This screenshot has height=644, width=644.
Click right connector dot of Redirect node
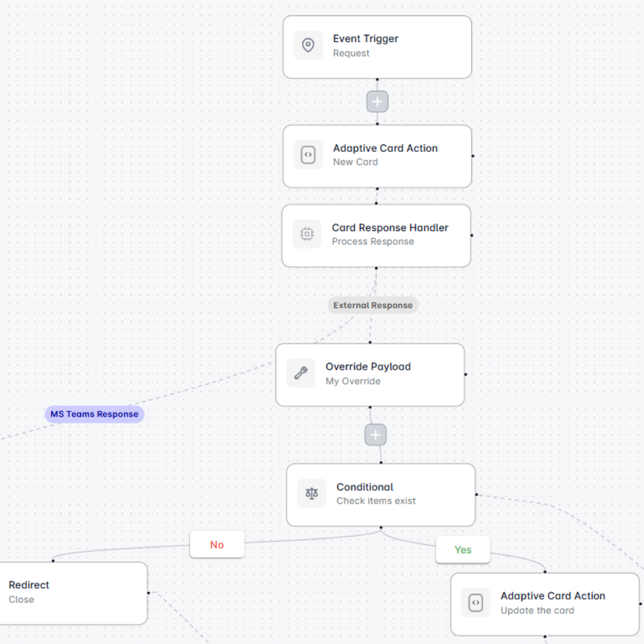pyautogui.click(x=149, y=592)
